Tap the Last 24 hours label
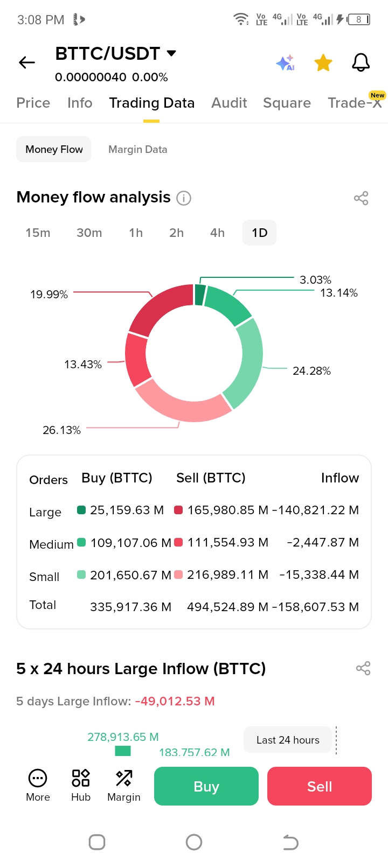 click(288, 740)
